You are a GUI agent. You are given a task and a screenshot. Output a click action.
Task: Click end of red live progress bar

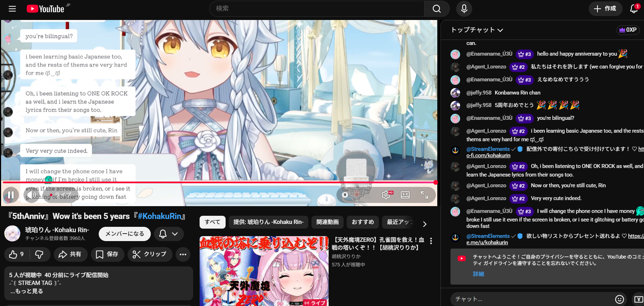click(x=436, y=182)
